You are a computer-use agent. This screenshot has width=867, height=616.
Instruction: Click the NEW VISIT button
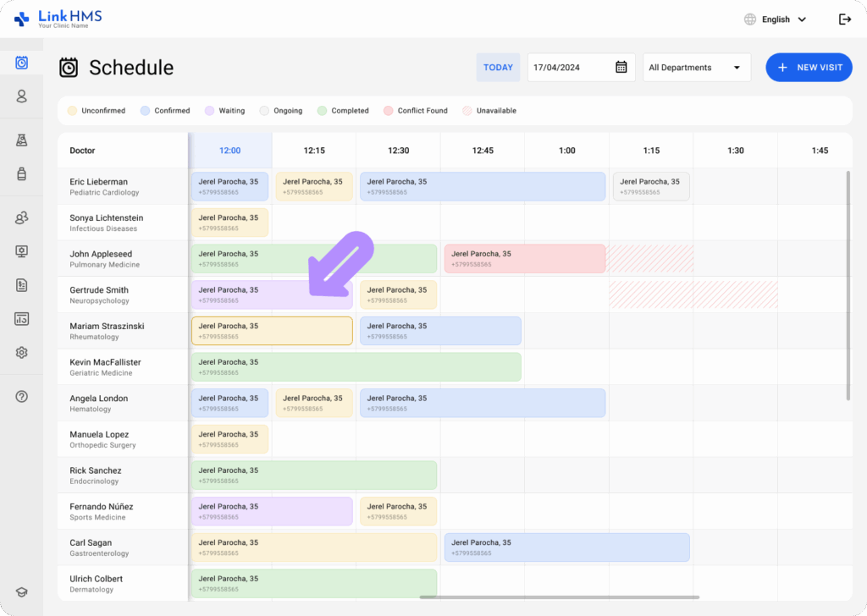coord(809,68)
